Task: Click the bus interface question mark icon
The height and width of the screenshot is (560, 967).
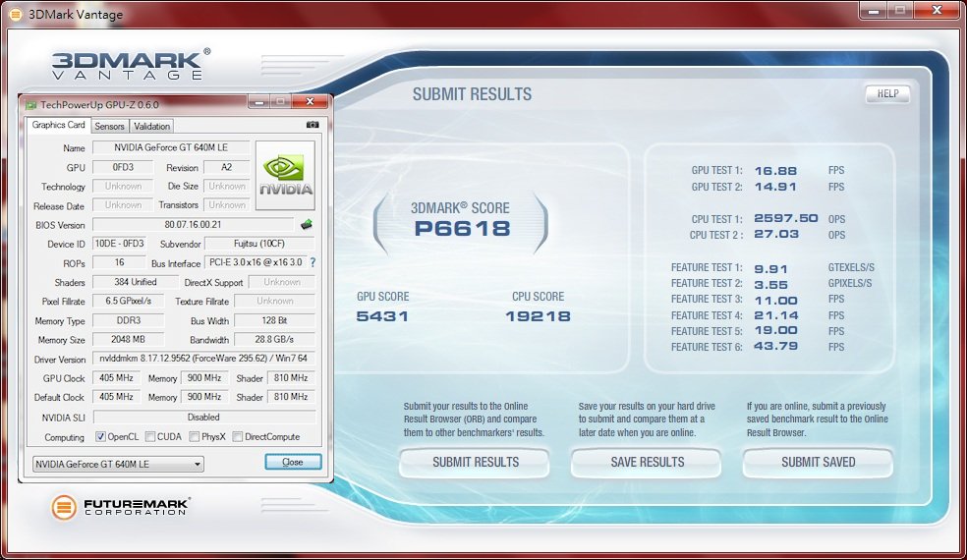Action: click(313, 263)
